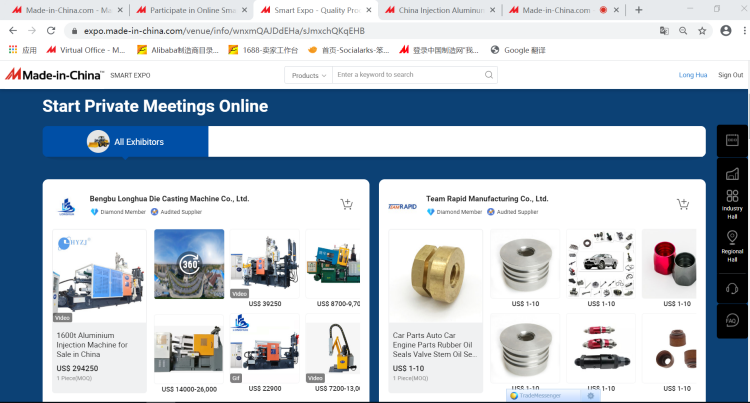The height and width of the screenshot is (403, 750).
Task: Open Bengbu Longhua Die Casting Machine company link
Action: (169, 198)
